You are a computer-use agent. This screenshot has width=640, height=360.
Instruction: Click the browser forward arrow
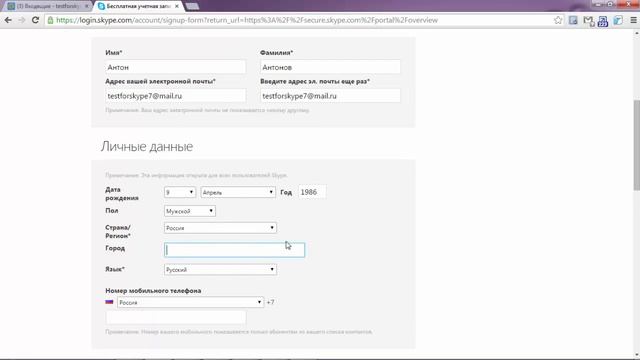(22, 20)
